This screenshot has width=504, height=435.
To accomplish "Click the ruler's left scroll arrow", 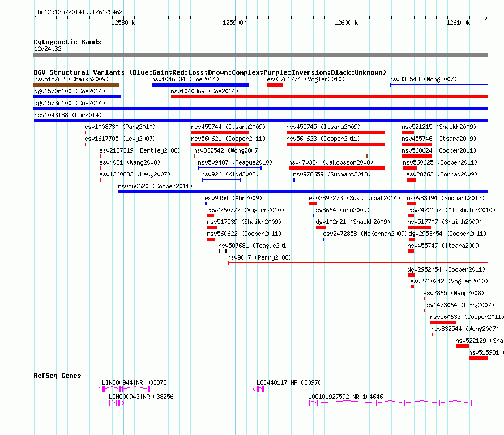I will (35, 18).
